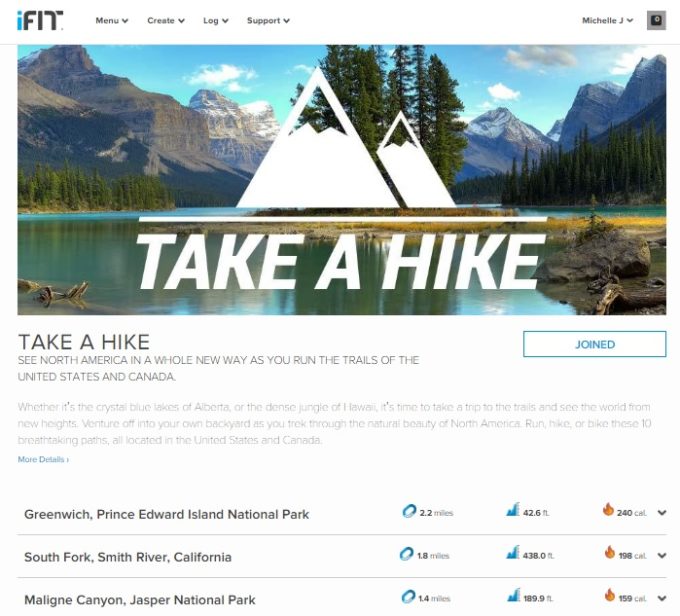Click the South Fork distance loop icon

point(406,554)
